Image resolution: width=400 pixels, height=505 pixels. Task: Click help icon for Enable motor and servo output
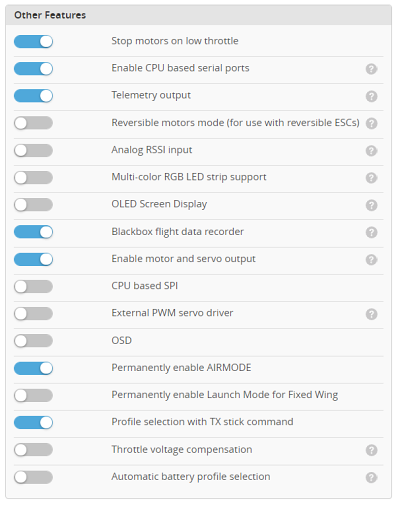371,259
